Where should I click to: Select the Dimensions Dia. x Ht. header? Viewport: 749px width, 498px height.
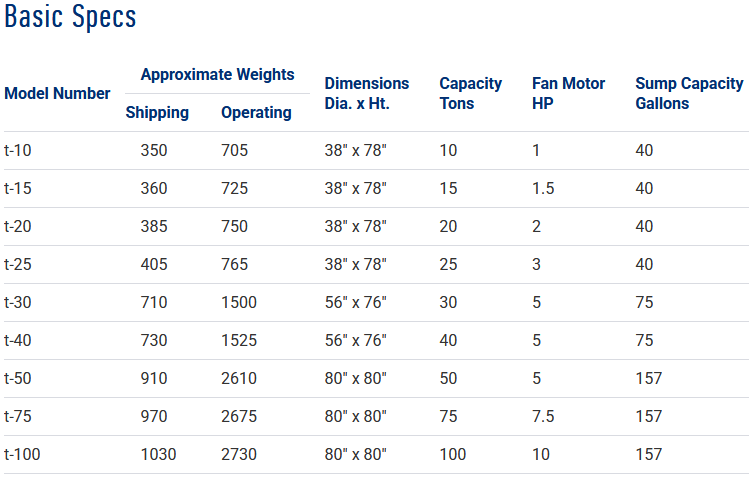367,93
